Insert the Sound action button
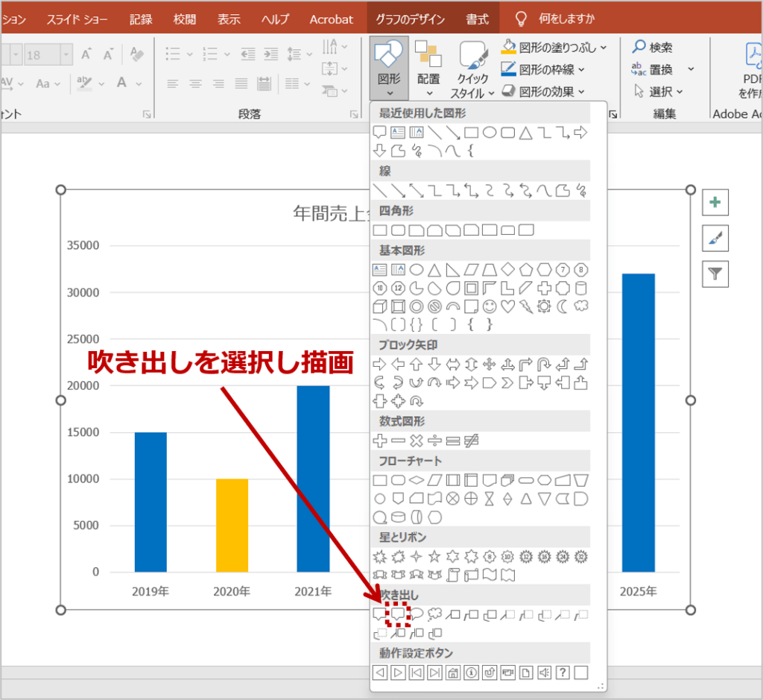 click(x=544, y=672)
